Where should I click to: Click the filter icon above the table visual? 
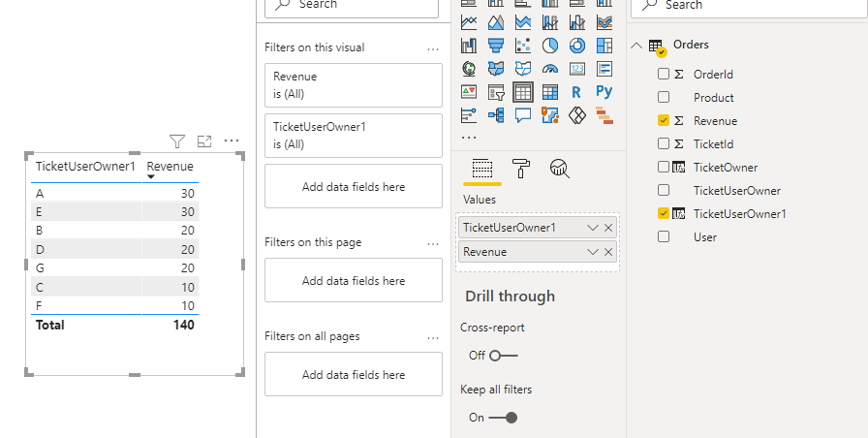177,141
